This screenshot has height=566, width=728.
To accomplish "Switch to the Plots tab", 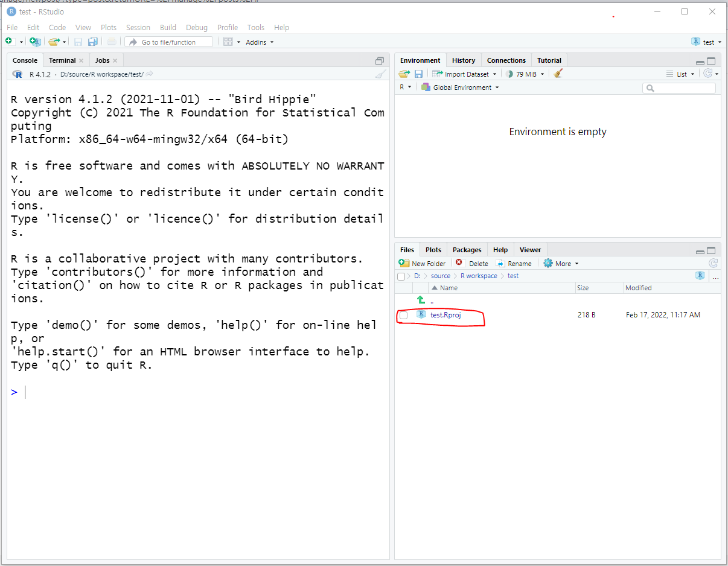I will pos(433,250).
